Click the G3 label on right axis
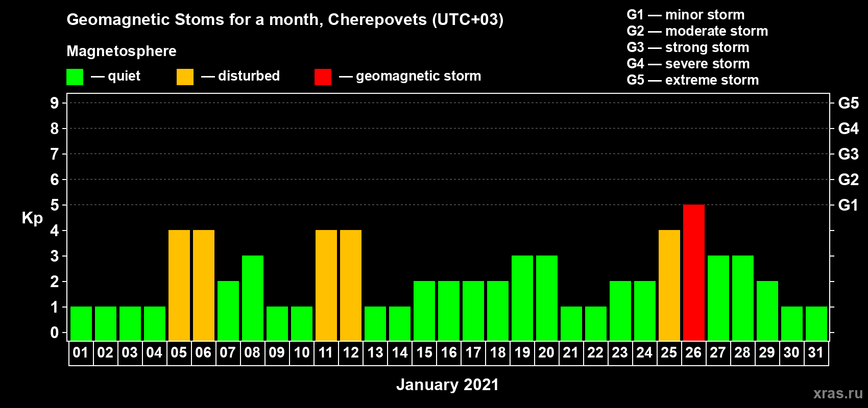 (x=848, y=154)
